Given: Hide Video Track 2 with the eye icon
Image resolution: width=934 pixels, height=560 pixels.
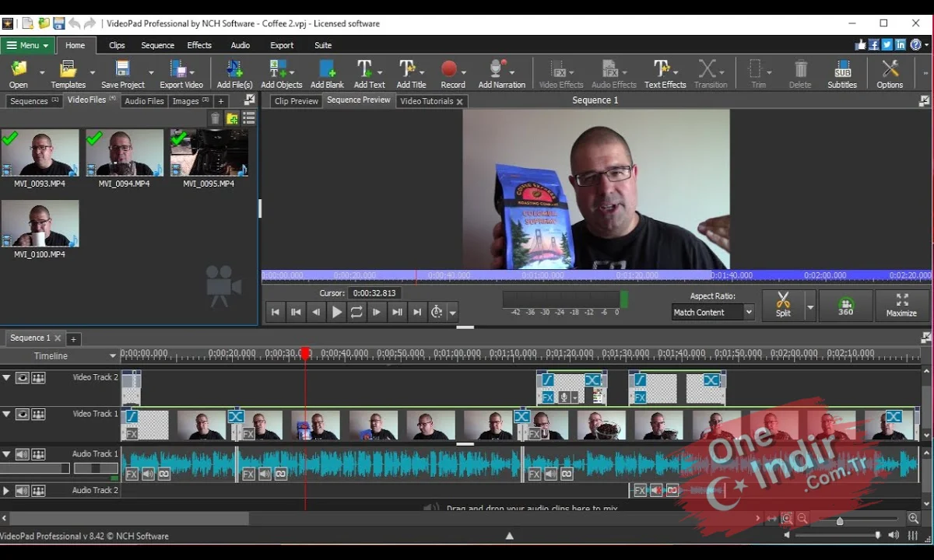Looking at the screenshot, I should pyautogui.click(x=22, y=378).
